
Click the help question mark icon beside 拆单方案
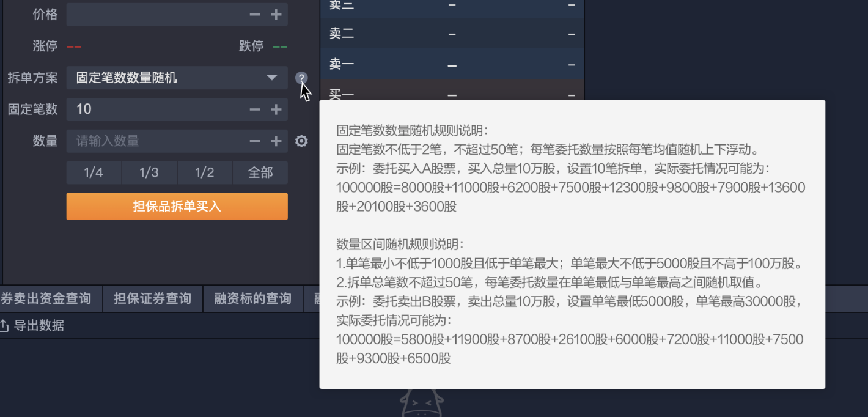[x=301, y=78]
